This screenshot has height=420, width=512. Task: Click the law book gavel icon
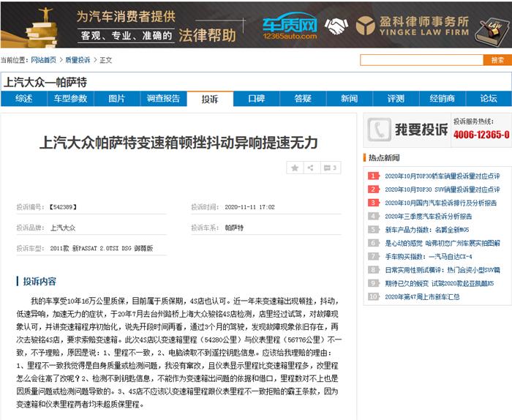(492, 31)
